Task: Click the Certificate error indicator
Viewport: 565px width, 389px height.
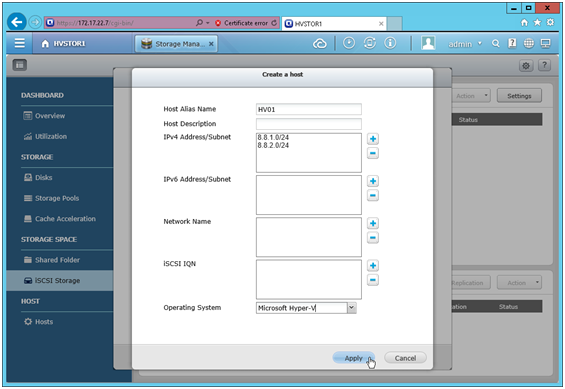Action: [242, 23]
